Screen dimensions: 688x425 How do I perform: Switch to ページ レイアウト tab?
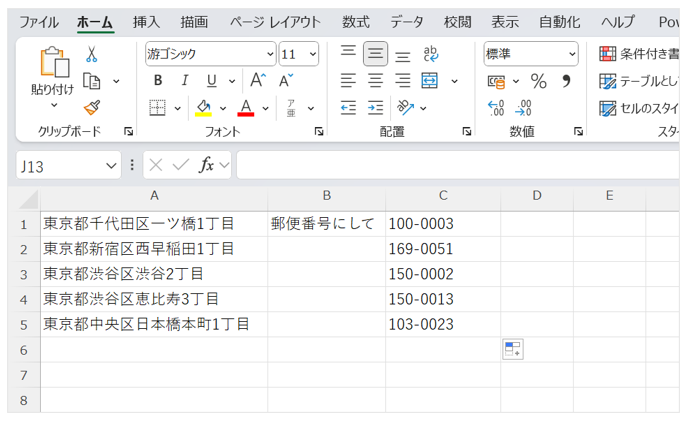(x=275, y=22)
